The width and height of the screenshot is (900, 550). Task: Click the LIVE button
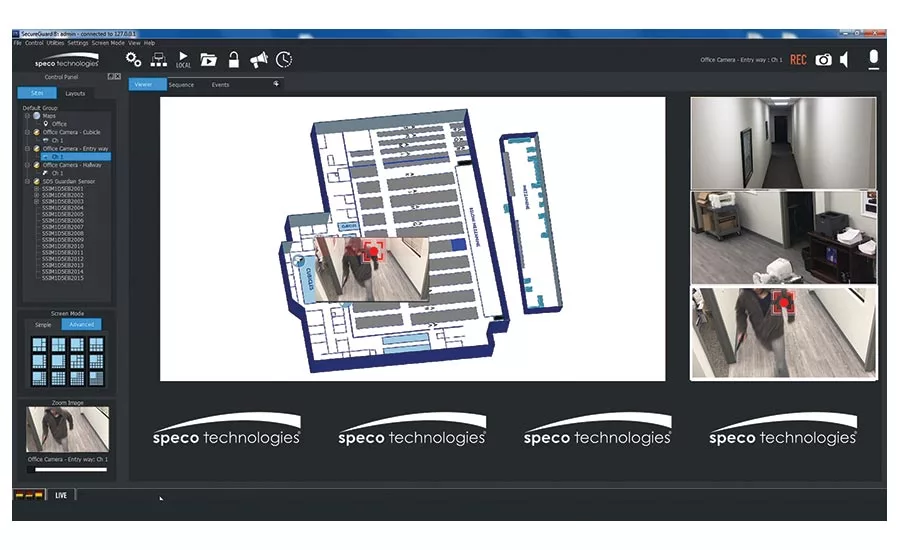61,495
